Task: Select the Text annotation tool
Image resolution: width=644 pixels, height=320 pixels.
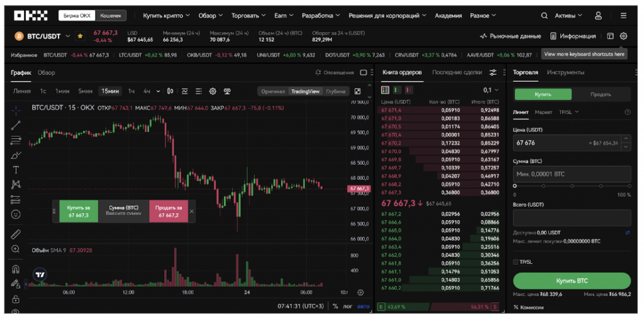Action: point(16,170)
